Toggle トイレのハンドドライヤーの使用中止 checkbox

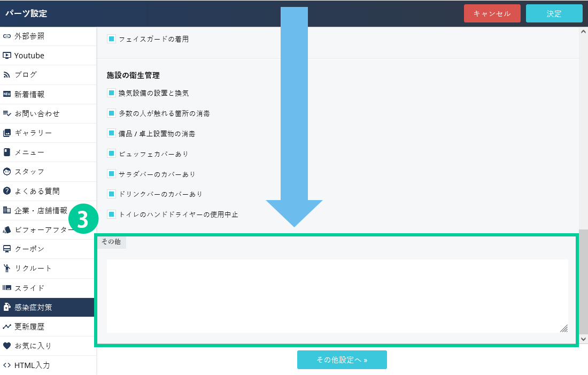click(111, 215)
